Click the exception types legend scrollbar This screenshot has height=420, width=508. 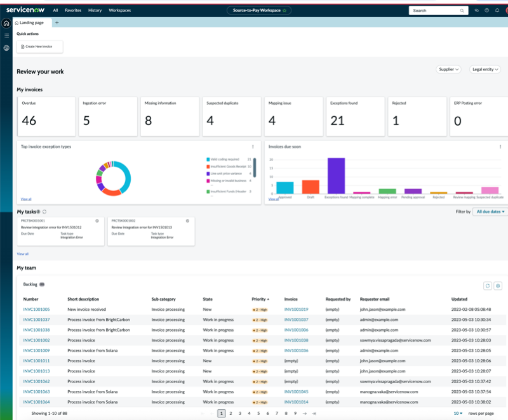pos(255,167)
